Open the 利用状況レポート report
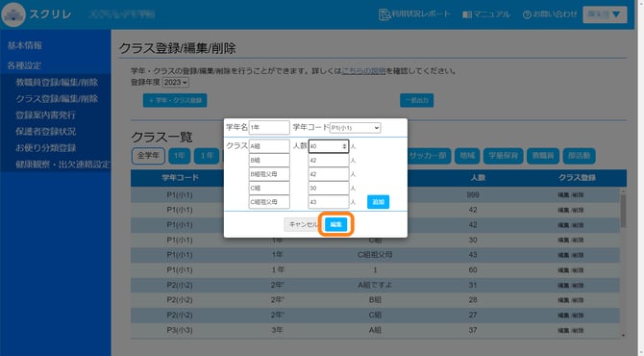644x356 pixels. pyautogui.click(x=414, y=14)
